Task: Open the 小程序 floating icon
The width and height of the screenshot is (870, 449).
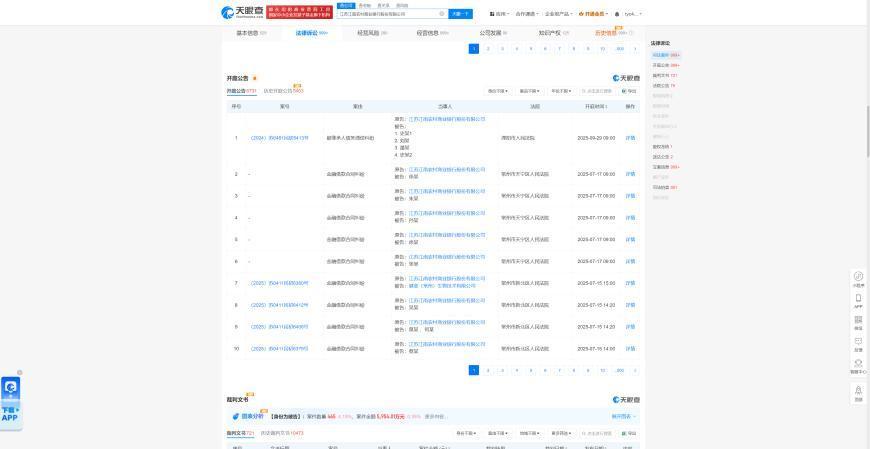Action: point(858,279)
